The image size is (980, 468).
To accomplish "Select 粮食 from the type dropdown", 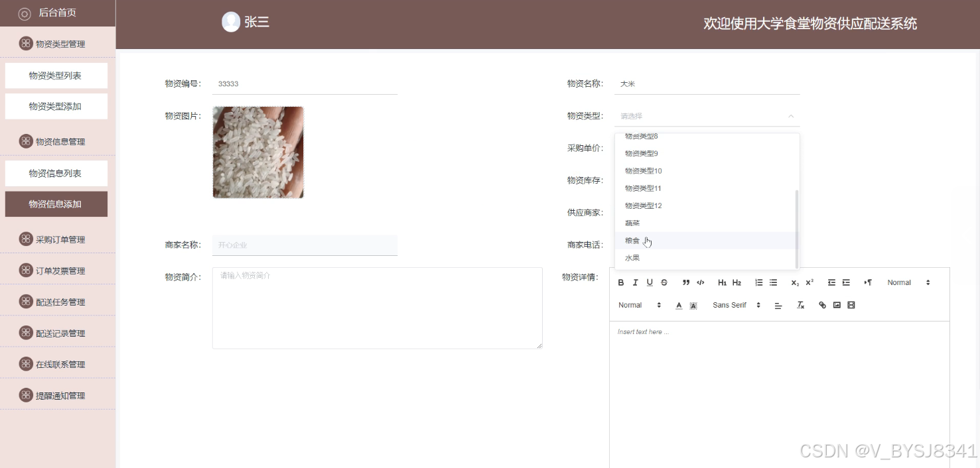I will (x=705, y=241).
